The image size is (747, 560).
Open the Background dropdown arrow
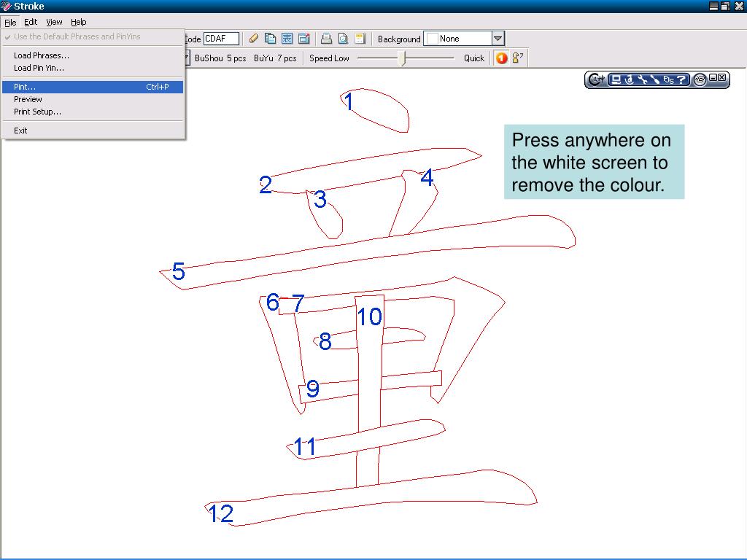pos(498,39)
